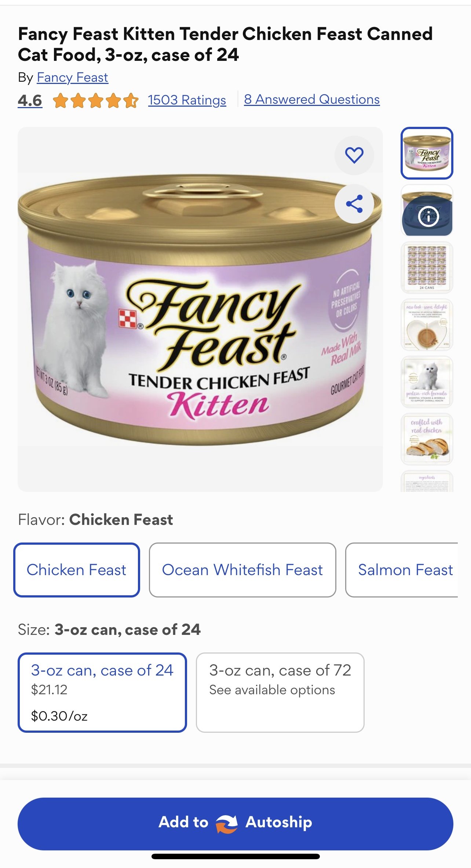View the 24 cans pack thumbnail
Image resolution: width=471 pixels, height=868 pixels.
[427, 268]
